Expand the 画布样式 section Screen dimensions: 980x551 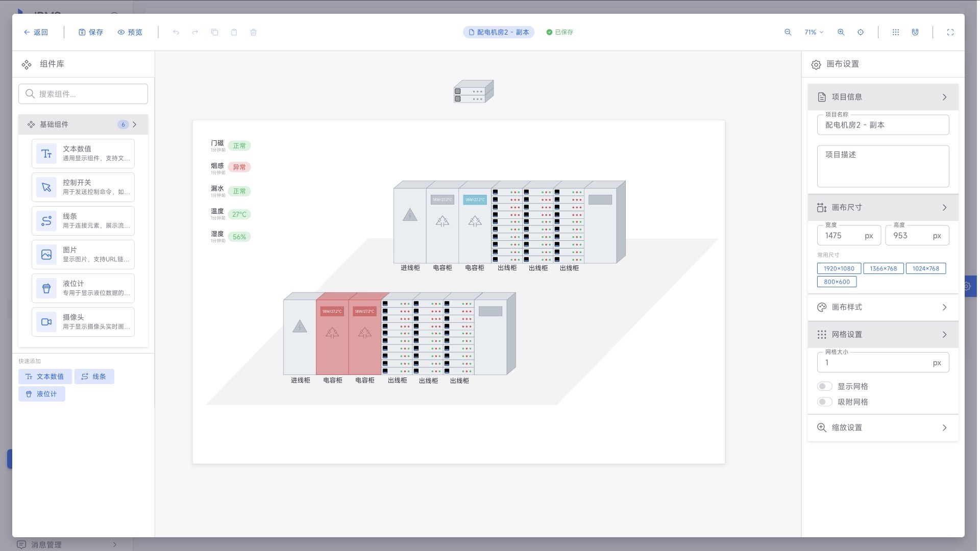click(883, 307)
